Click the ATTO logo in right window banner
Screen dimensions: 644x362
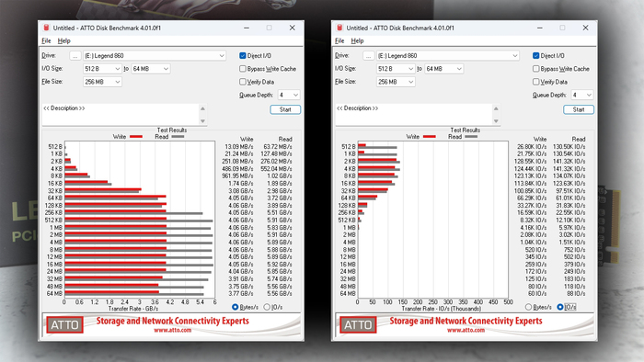[x=358, y=324]
